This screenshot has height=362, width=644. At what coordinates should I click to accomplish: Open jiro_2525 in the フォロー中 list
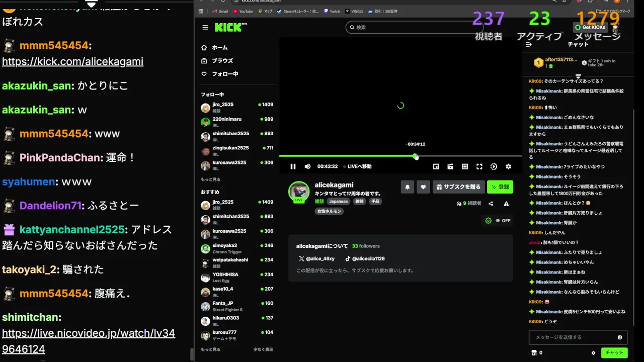pyautogui.click(x=236, y=107)
